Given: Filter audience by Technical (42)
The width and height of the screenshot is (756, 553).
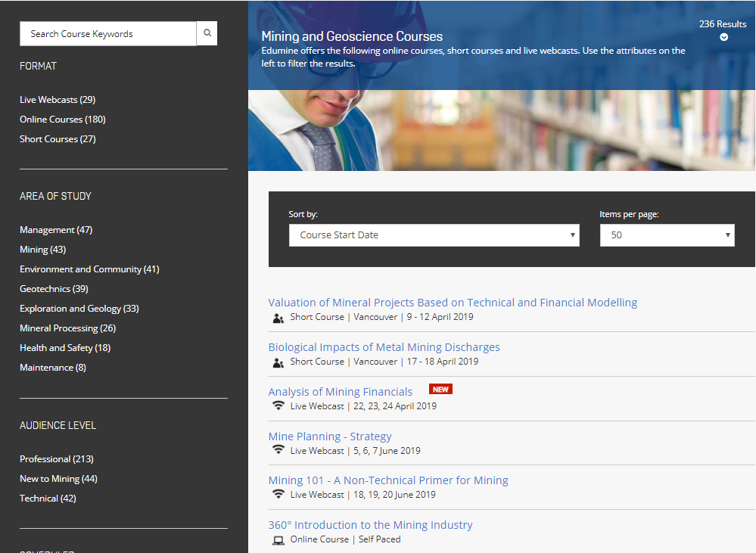Looking at the screenshot, I should [48, 499].
